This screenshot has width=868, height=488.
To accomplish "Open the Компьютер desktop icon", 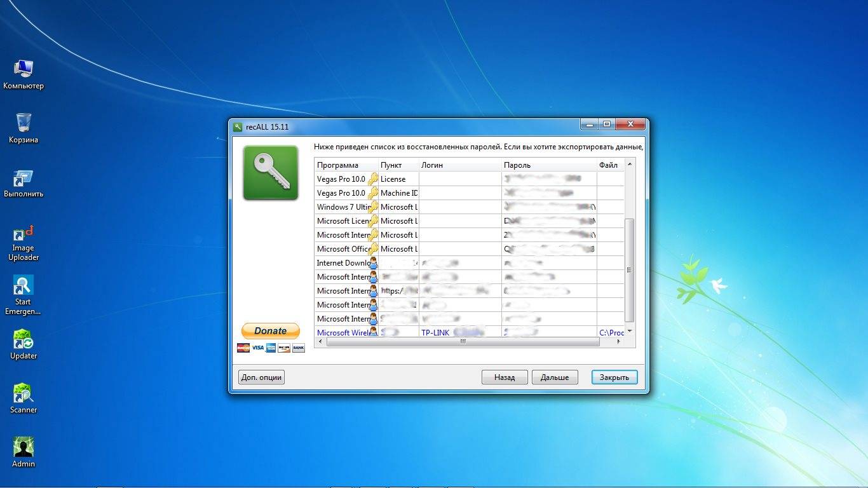I will pos(24,74).
